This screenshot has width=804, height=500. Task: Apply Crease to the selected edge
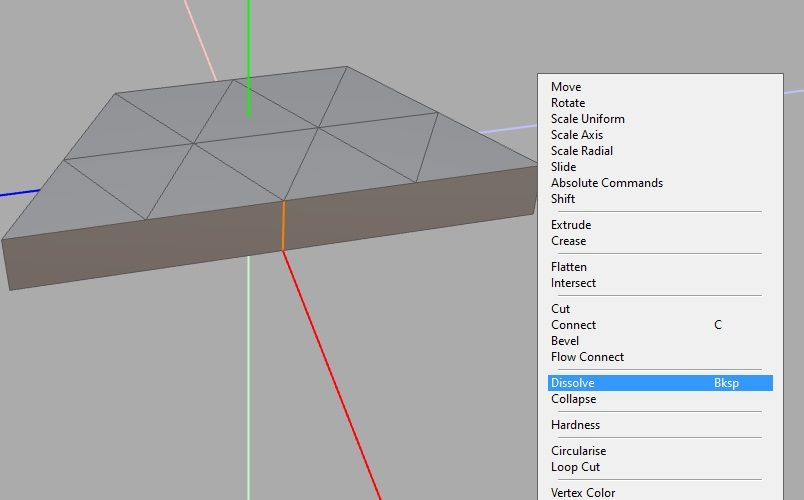coord(569,241)
